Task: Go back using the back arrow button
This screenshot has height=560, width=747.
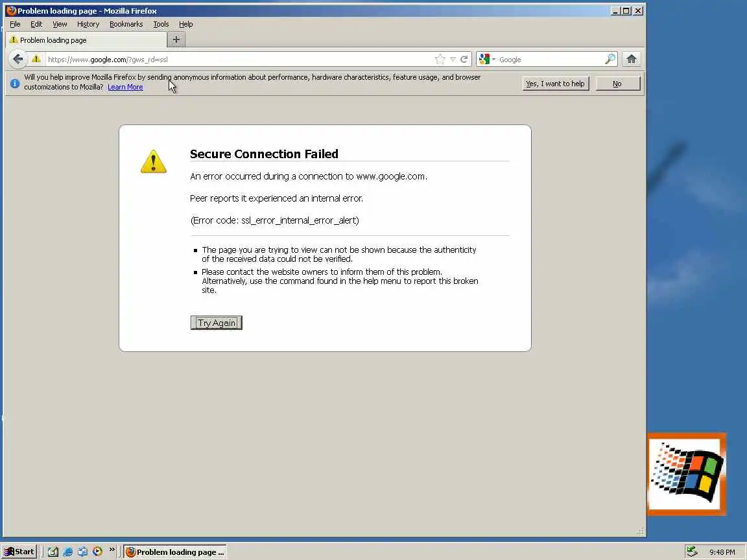Action: (x=18, y=59)
